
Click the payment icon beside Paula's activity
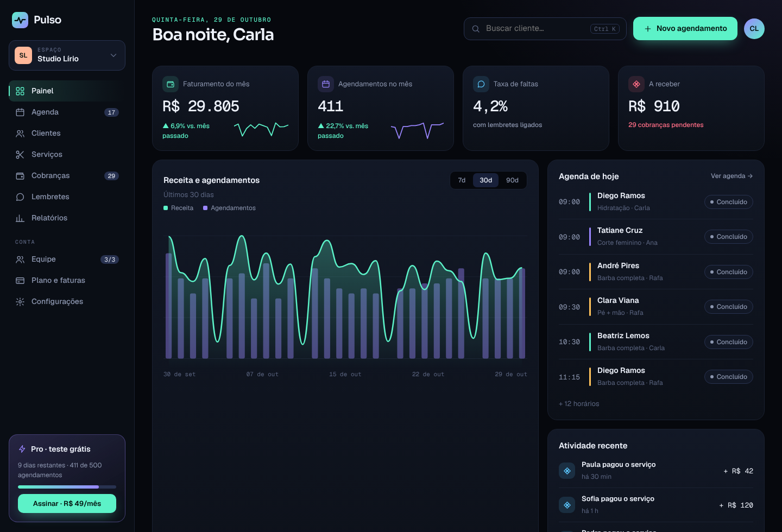click(x=567, y=471)
